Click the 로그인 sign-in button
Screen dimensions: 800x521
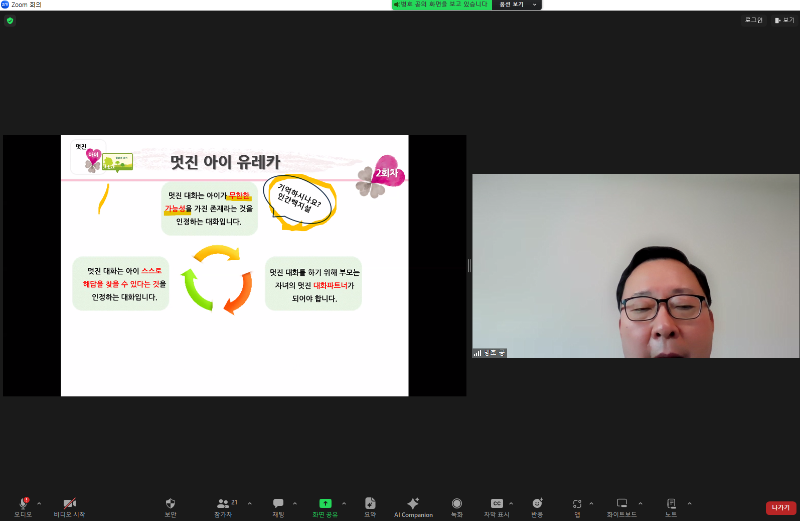[754, 20]
